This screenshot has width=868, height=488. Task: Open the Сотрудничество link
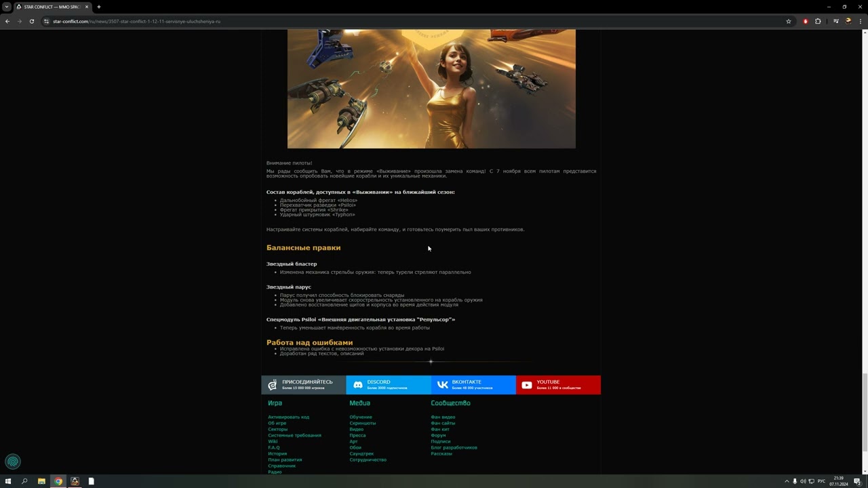coord(368,460)
